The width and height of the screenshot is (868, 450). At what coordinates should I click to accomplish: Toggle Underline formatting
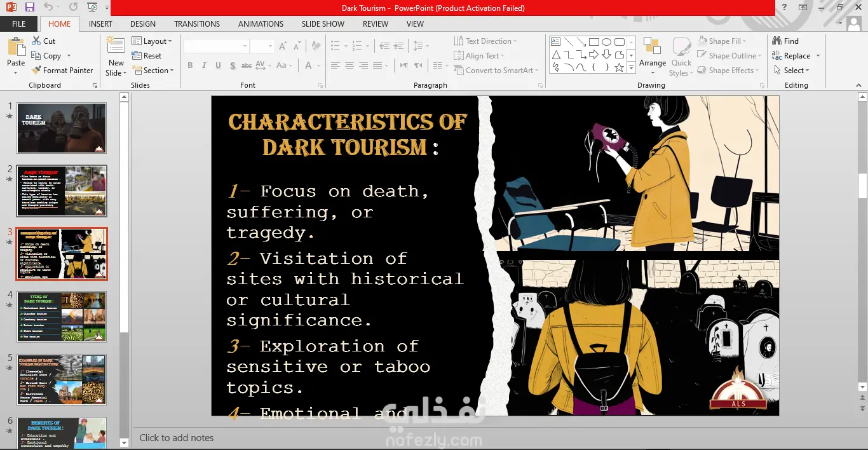pyautogui.click(x=218, y=65)
